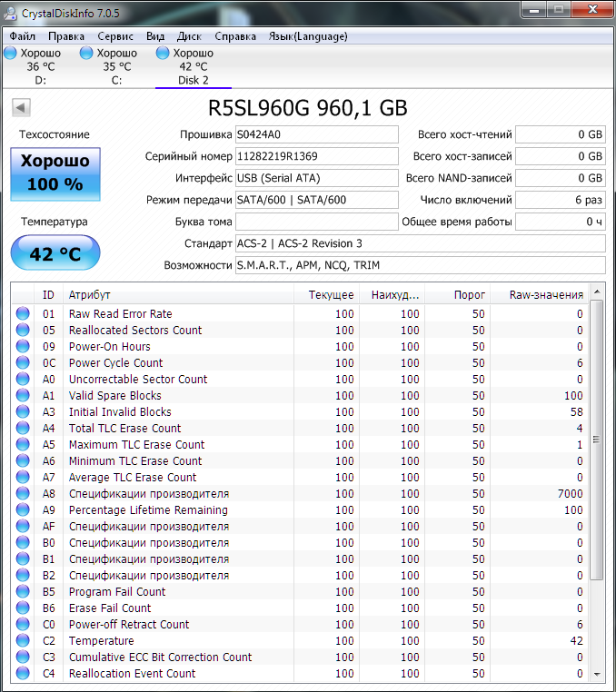Click status icon of Valid Spare Blocks
The height and width of the screenshot is (692, 616).
tap(23, 395)
